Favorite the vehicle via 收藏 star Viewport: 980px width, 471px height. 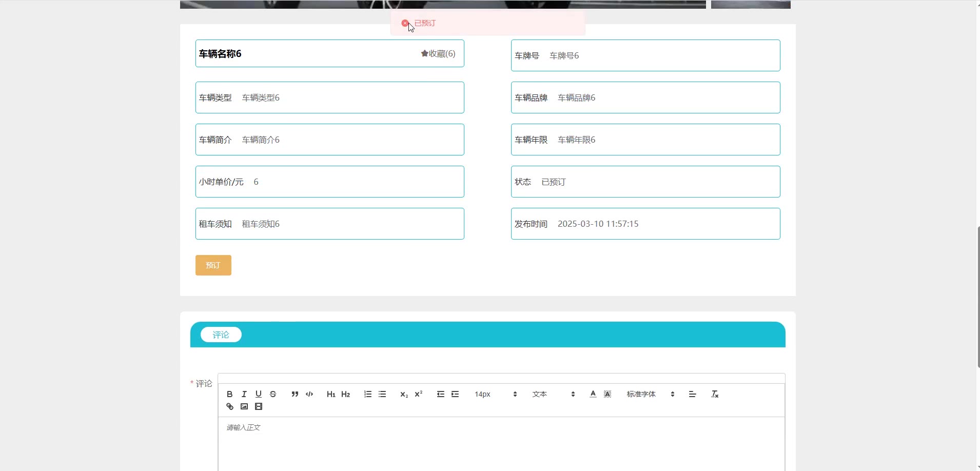(x=438, y=54)
